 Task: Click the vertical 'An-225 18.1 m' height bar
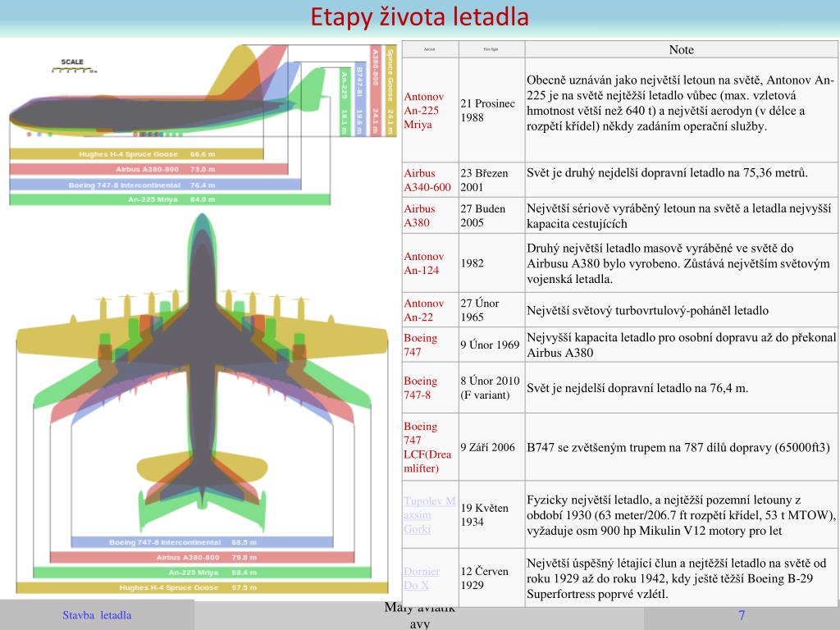click(x=345, y=103)
